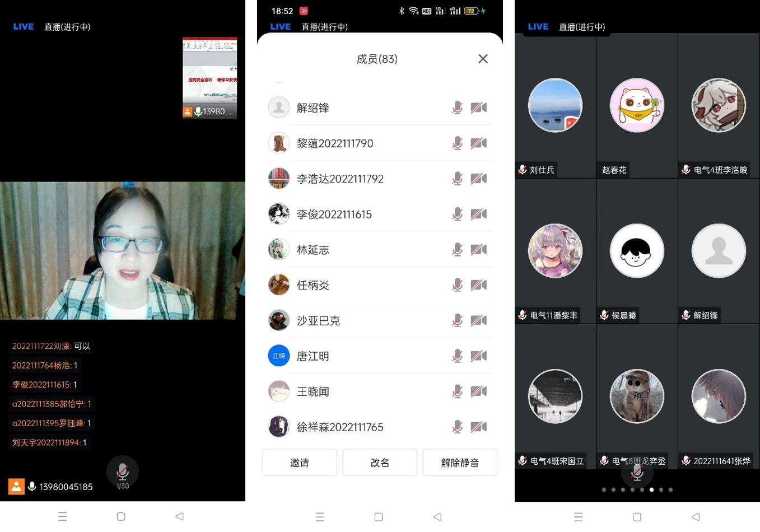
Task: Toggle microphone for 林延志
Action: click(457, 250)
